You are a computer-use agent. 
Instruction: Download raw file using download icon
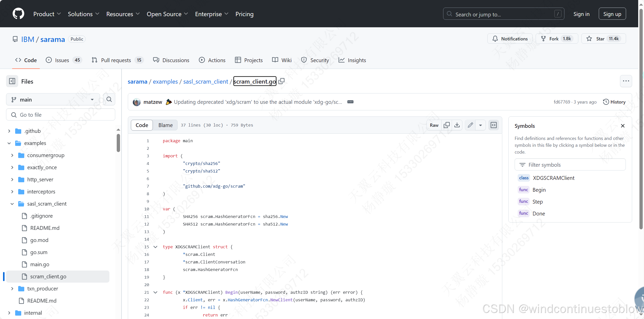(457, 125)
